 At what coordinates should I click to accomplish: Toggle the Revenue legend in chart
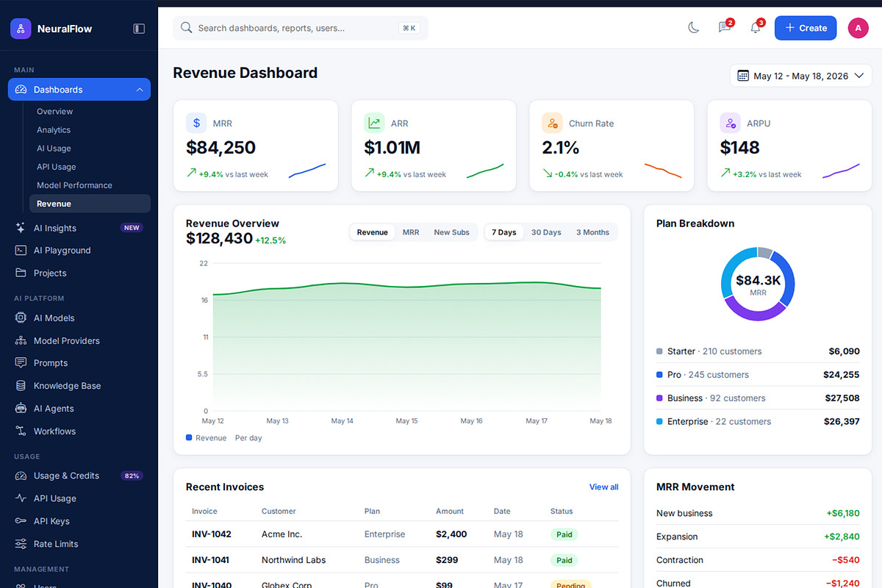click(x=207, y=438)
